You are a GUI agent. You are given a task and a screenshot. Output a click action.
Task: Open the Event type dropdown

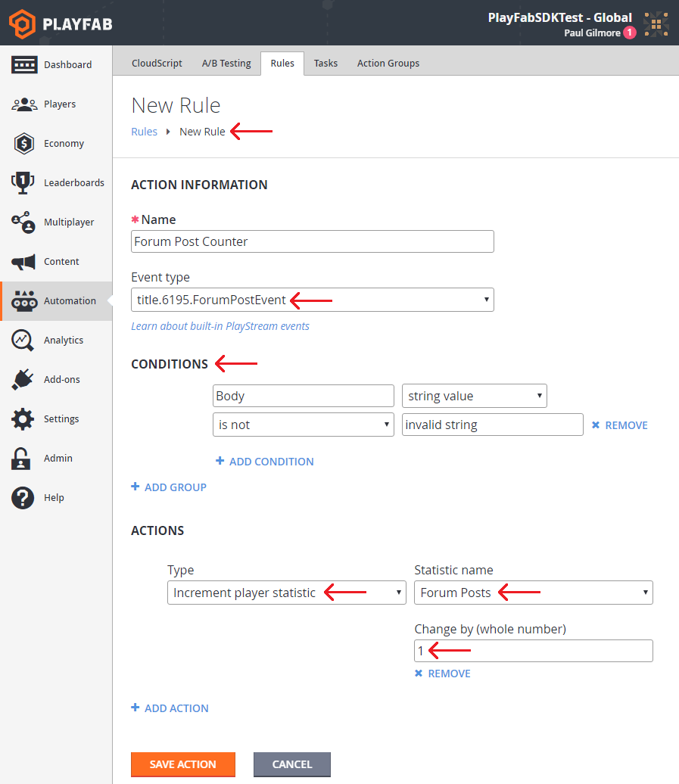coord(312,300)
